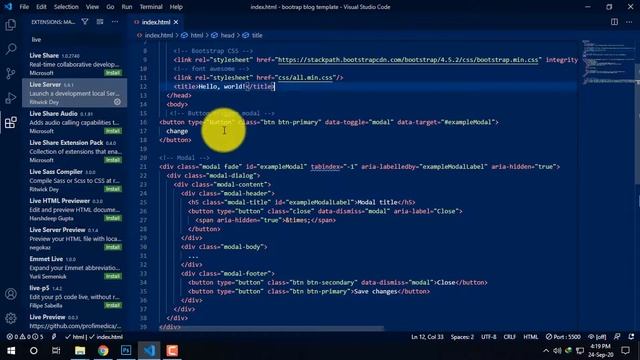Viewport: 640px width, 360px height.
Task: Click the Visual Studio Code taskbar icon
Action: [149, 351]
